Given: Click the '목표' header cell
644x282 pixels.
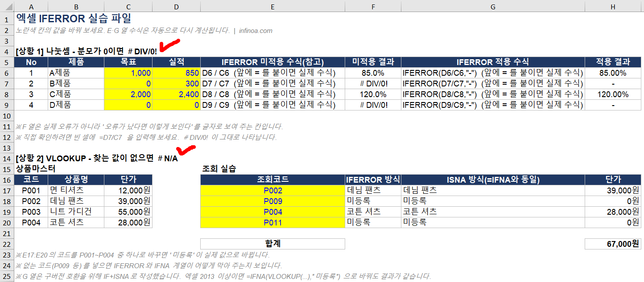Looking at the screenshot, I should point(128,62).
